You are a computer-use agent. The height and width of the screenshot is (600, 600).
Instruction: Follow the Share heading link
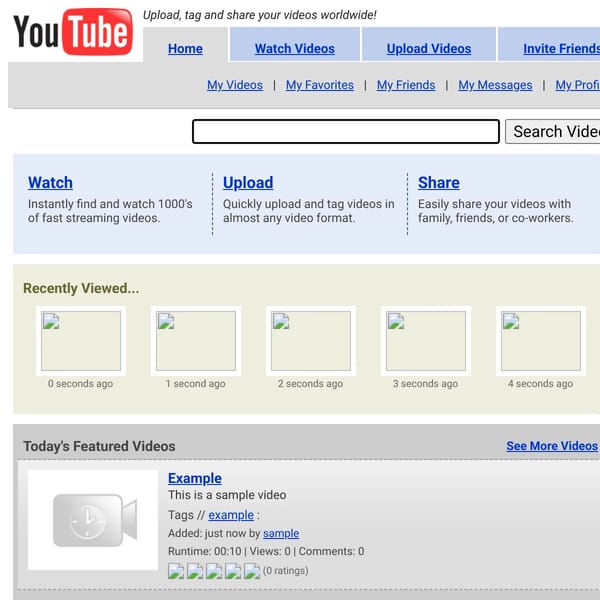click(439, 183)
